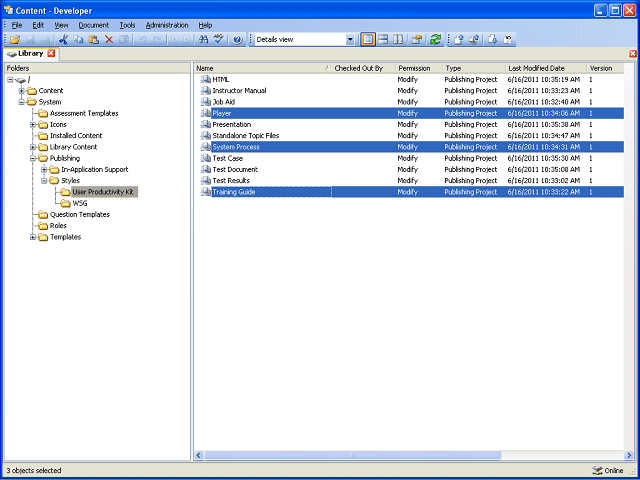
Task: Expand the Library Content folder
Action: point(33,147)
